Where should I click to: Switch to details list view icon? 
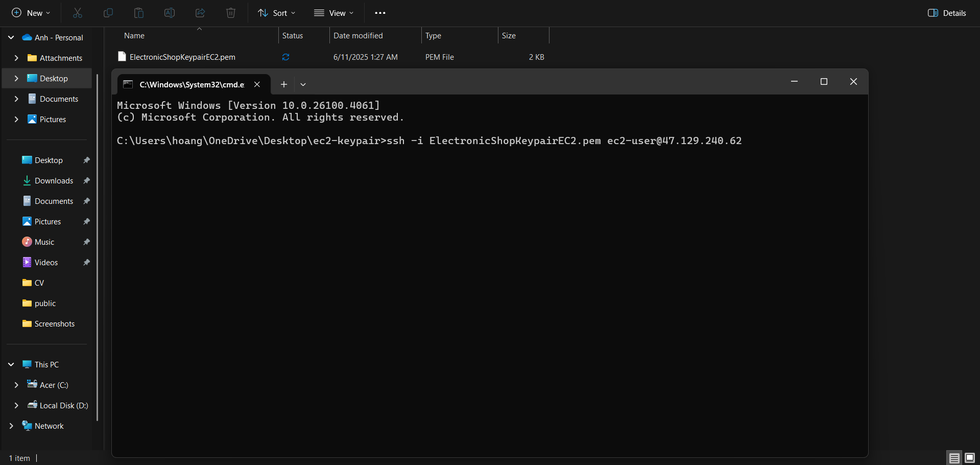(954, 458)
